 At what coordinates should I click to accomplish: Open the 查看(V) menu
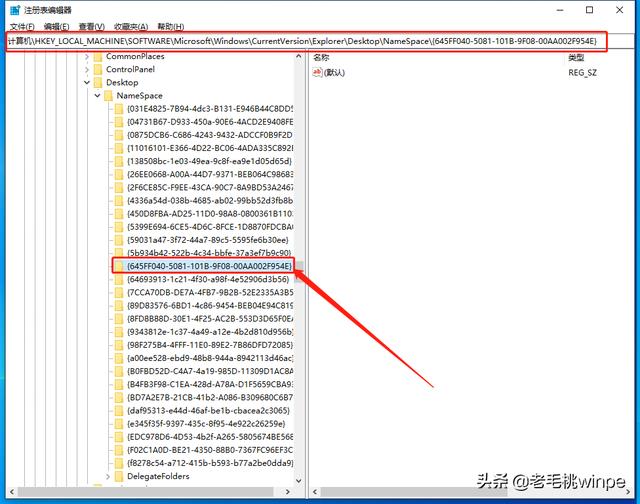click(91, 27)
